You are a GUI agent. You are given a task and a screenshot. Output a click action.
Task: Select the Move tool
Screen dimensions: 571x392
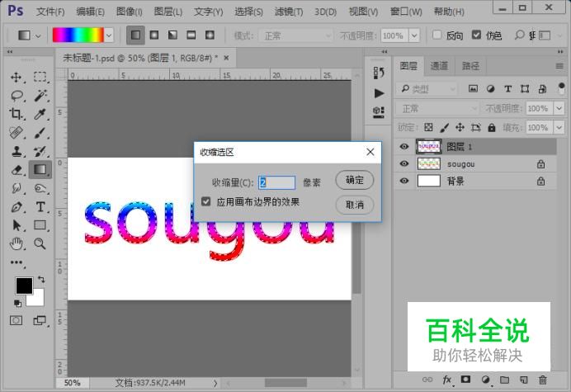click(x=16, y=77)
